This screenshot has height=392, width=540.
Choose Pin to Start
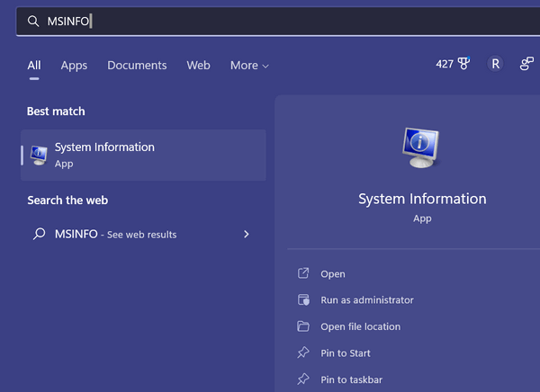tap(346, 353)
